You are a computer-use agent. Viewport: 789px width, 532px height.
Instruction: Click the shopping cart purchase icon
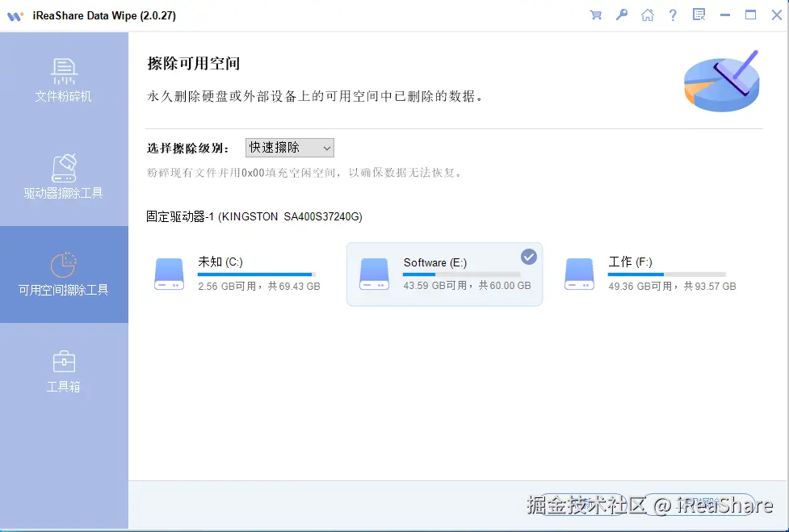(x=595, y=15)
